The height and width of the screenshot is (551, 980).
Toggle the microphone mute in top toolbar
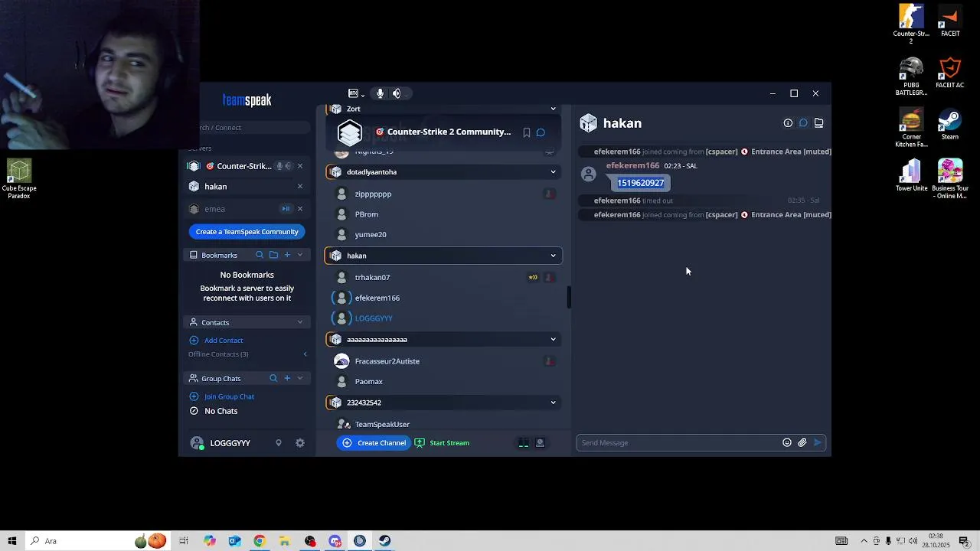(x=380, y=93)
